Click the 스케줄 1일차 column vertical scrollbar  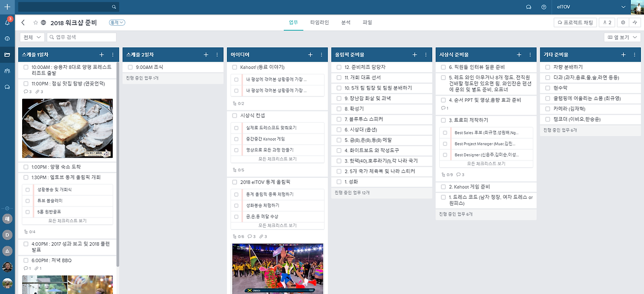pyautogui.click(x=118, y=163)
